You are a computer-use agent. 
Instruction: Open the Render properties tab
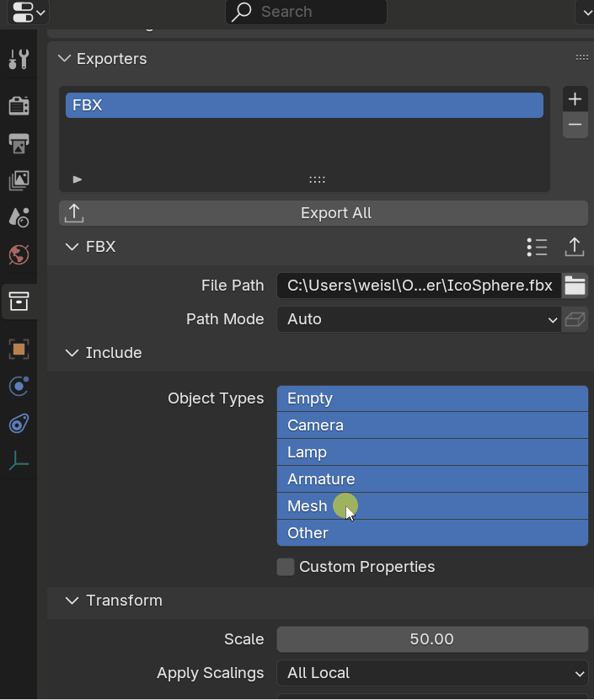(19, 106)
